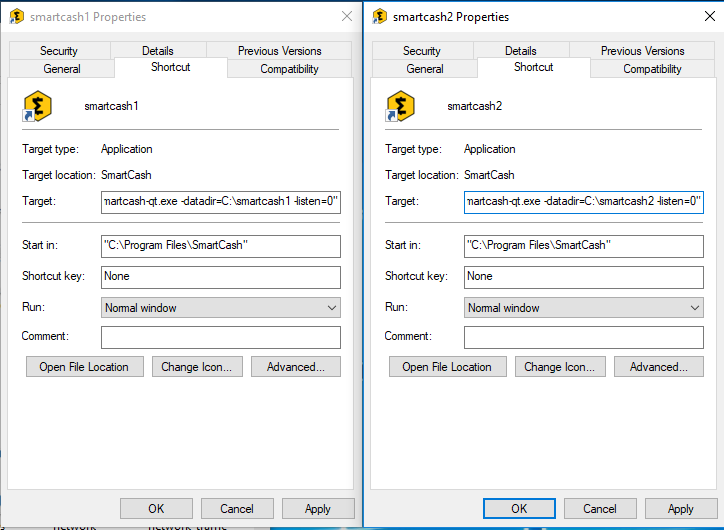Screen dimensions: 724x530
Task: Open Compatibility tab in smartcash2 Properties
Action: coord(652,69)
